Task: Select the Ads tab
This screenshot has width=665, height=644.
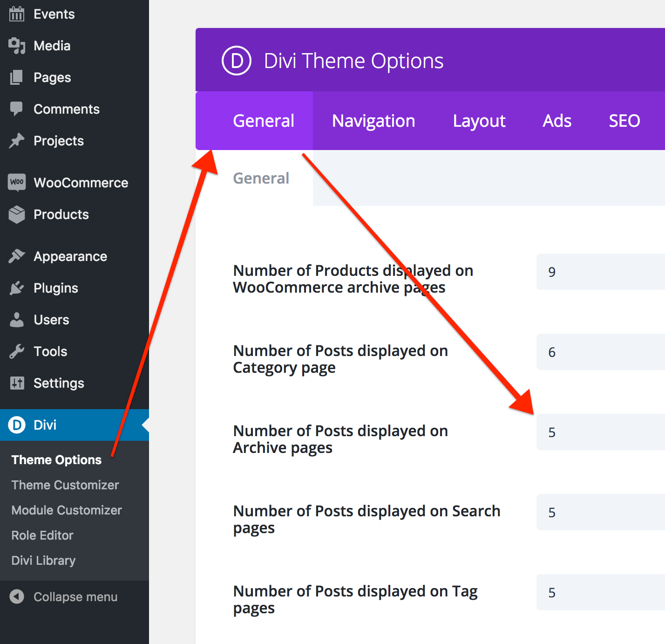Action: (557, 121)
